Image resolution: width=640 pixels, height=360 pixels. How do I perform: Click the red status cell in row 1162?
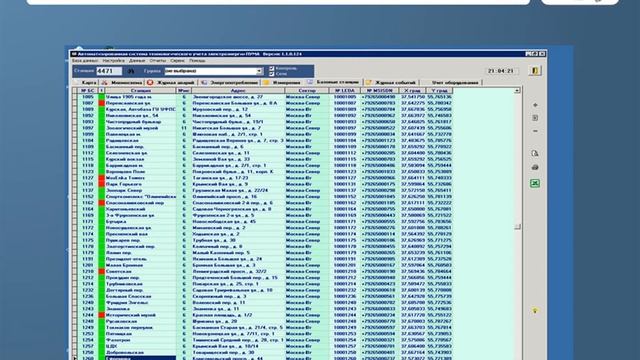pos(102,203)
